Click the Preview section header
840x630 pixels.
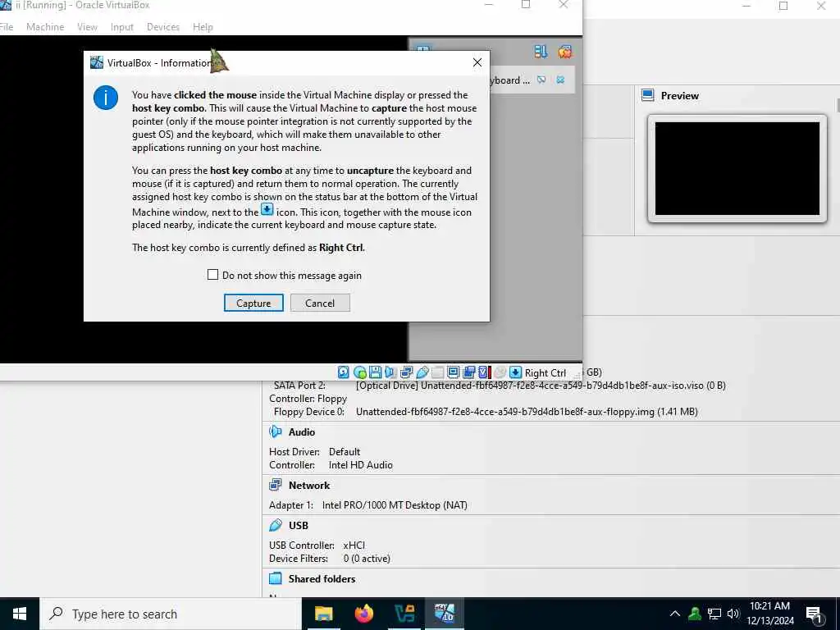pyautogui.click(x=679, y=96)
